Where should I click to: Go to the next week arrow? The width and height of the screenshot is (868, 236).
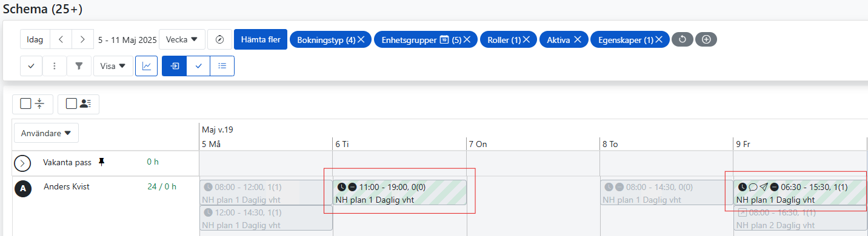[x=82, y=39]
